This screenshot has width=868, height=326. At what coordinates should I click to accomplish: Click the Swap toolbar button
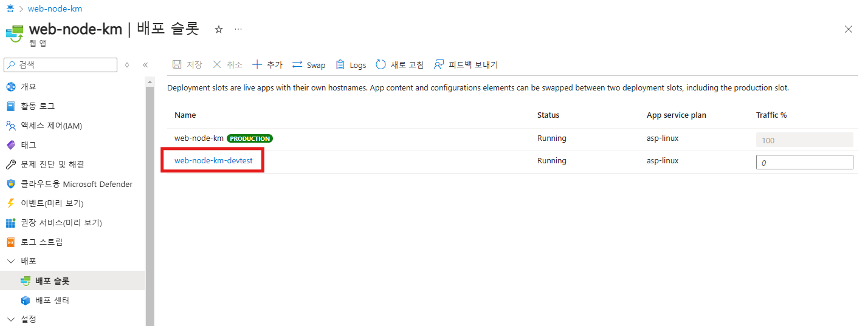(x=309, y=65)
